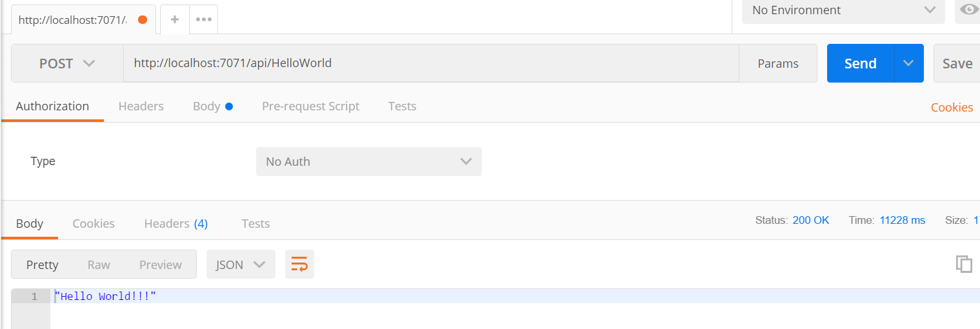Switch to the request Headers tab
The height and width of the screenshot is (329, 980).
[141, 106]
